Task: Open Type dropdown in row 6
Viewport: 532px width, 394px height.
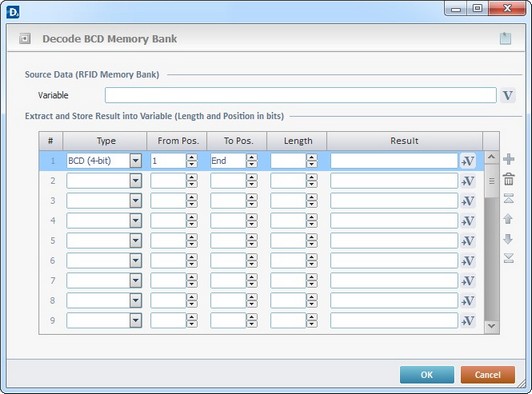Action: coord(136,261)
